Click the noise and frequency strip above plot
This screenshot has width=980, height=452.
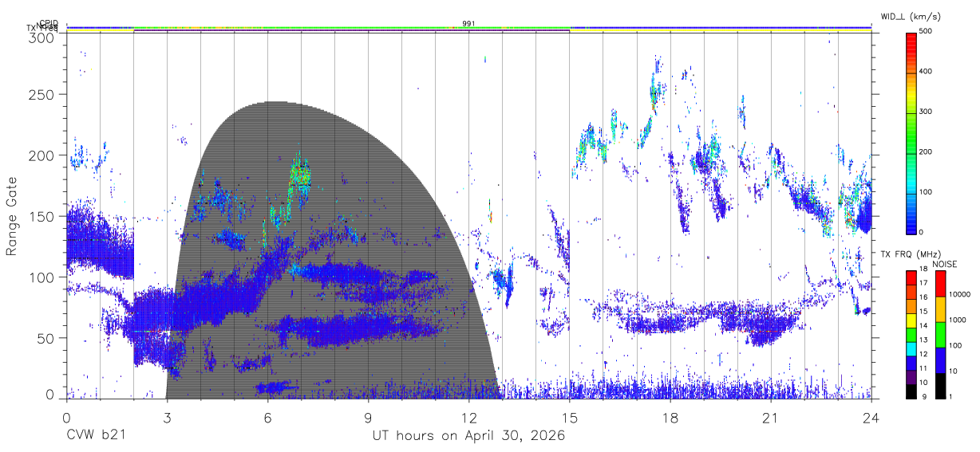(x=468, y=29)
